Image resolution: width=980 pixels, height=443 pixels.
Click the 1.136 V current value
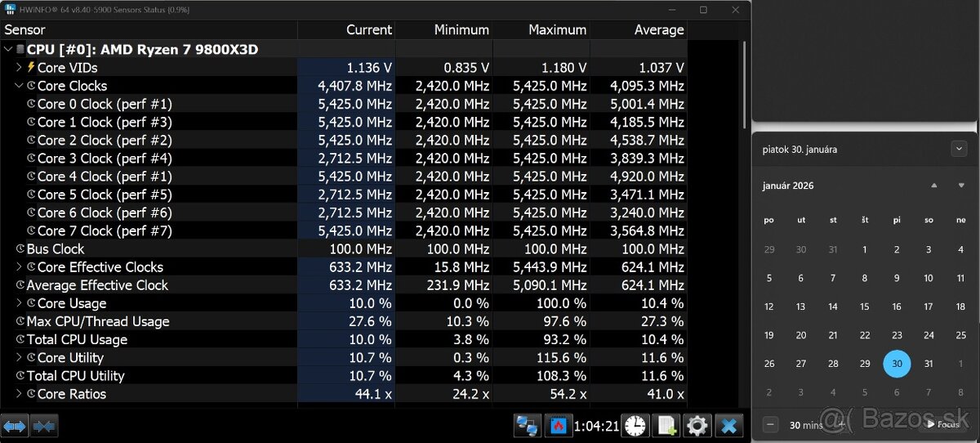point(369,68)
